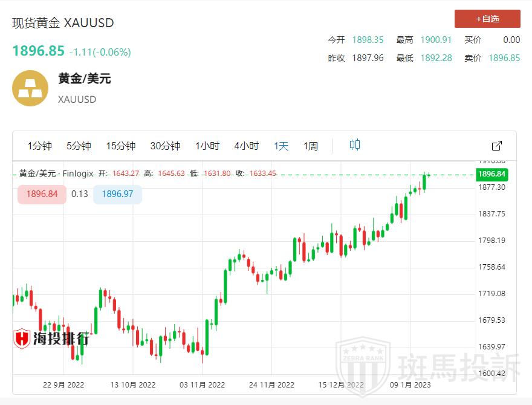Click the pop-out fullscreen chart icon

tap(497, 146)
